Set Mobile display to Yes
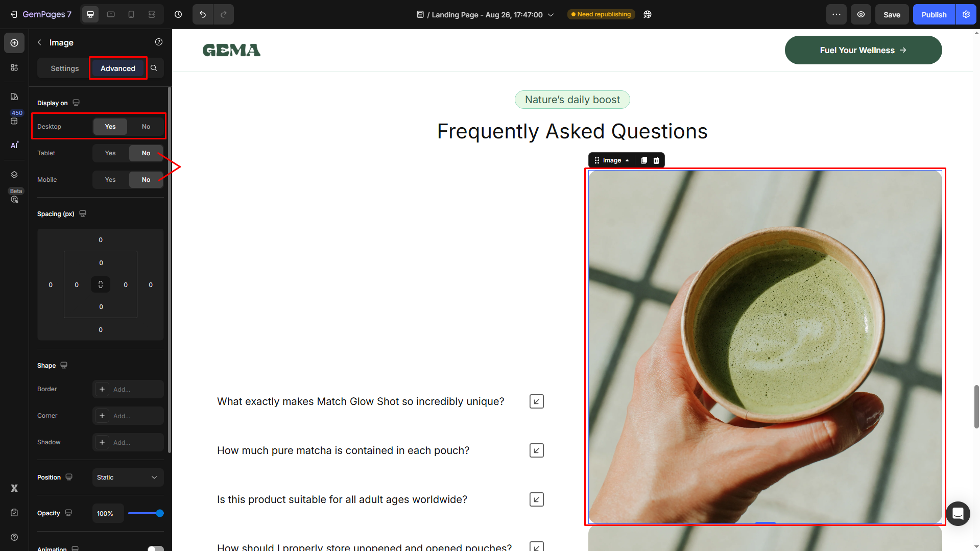Viewport: 980px width, 551px height. (110, 180)
